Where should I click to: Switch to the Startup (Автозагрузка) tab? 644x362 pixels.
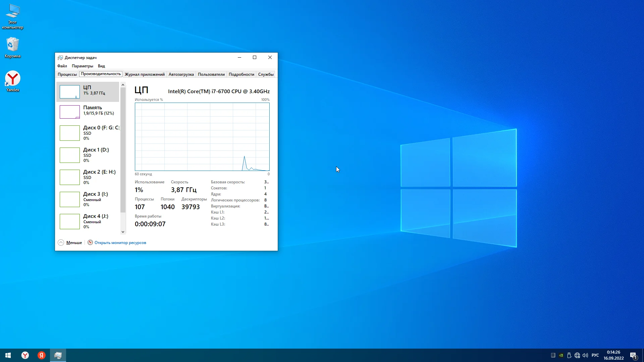(x=181, y=74)
